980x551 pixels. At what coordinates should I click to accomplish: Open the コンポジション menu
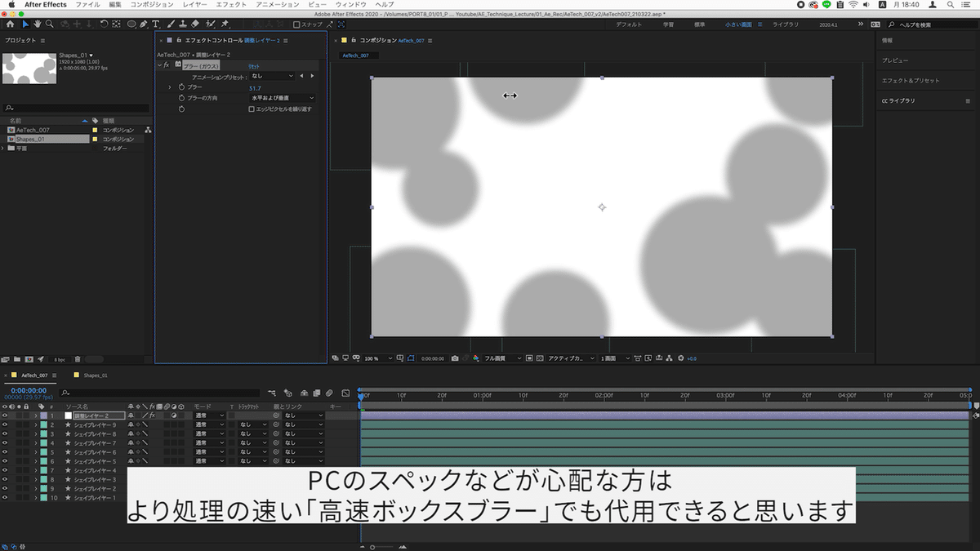coord(151,5)
